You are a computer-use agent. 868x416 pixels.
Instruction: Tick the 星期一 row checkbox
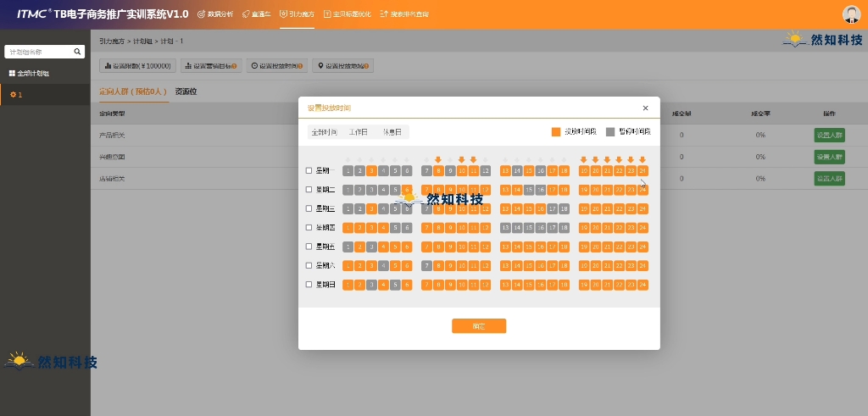[309, 170]
